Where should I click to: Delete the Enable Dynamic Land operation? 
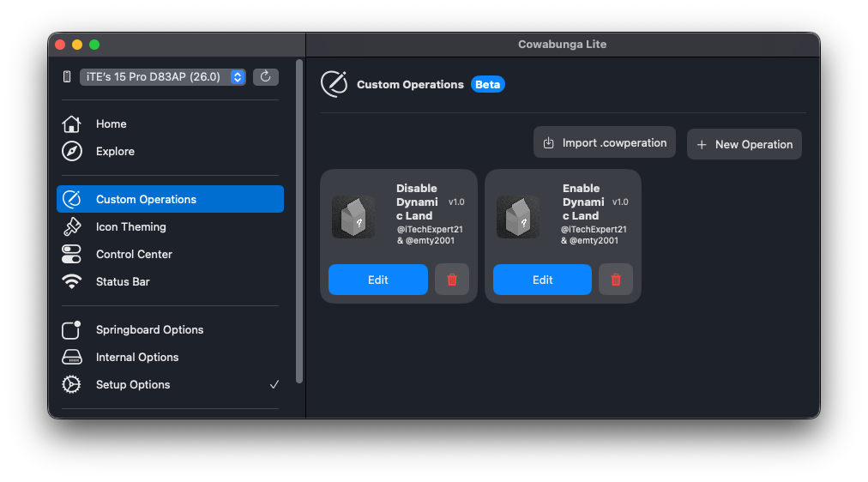(x=616, y=280)
